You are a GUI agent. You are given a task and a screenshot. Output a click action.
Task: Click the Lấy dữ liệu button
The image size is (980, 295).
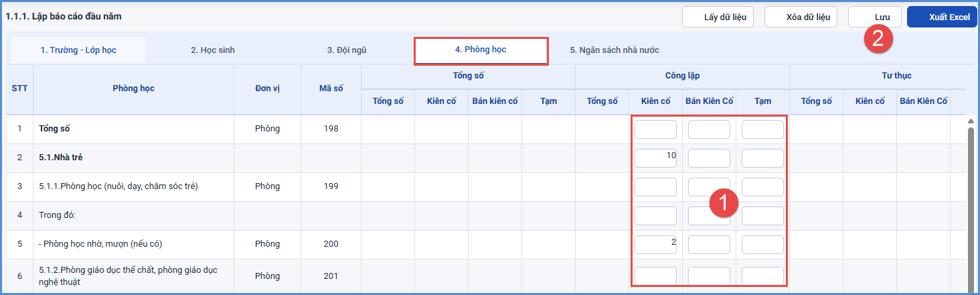point(718,17)
